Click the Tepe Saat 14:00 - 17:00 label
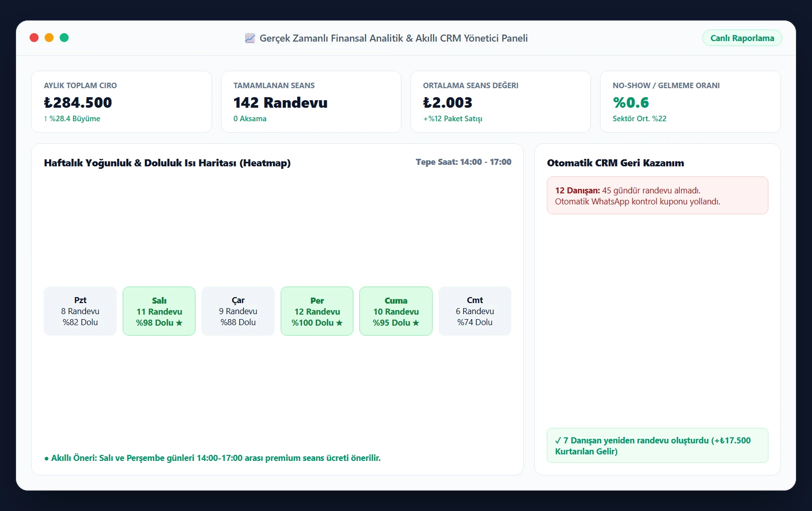The image size is (812, 511). click(x=463, y=162)
